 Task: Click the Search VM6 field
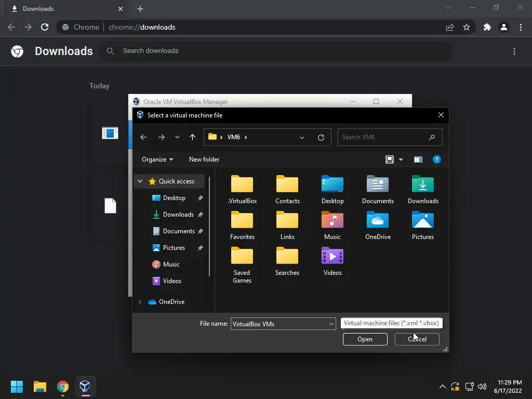390,137
